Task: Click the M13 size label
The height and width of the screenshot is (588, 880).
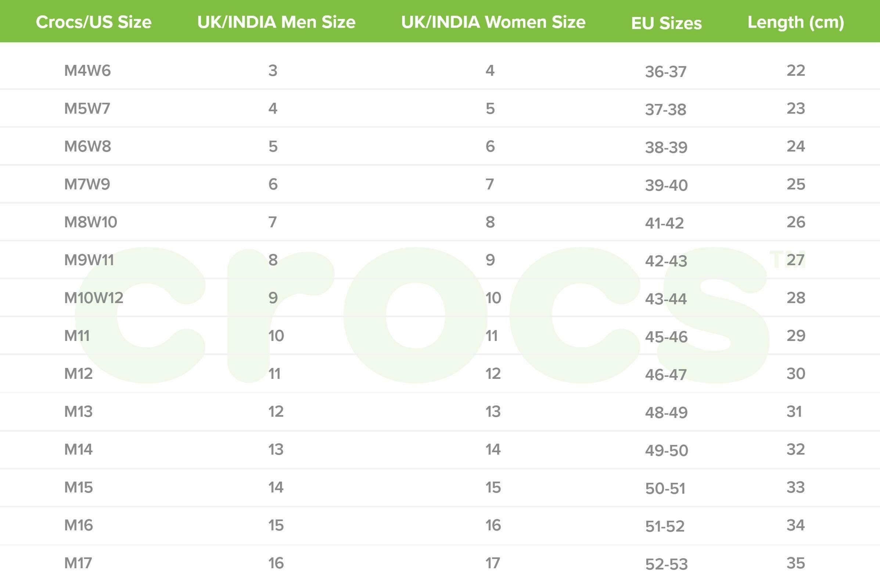Action: (x=78, y=411)
